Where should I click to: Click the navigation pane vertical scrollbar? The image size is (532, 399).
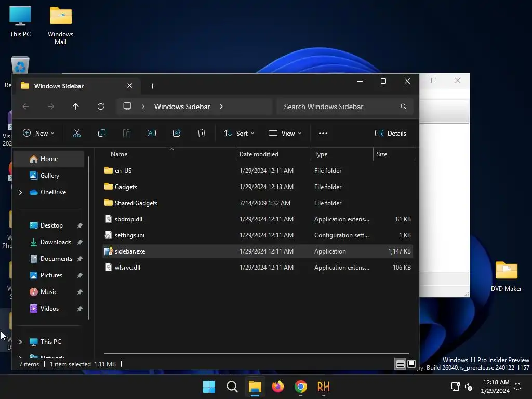89,237
